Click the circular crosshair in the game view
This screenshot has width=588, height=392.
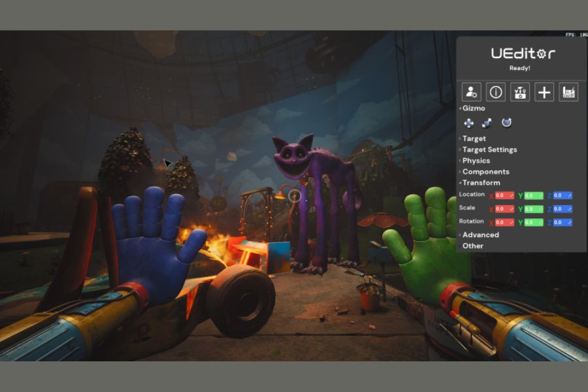(295, 195)
